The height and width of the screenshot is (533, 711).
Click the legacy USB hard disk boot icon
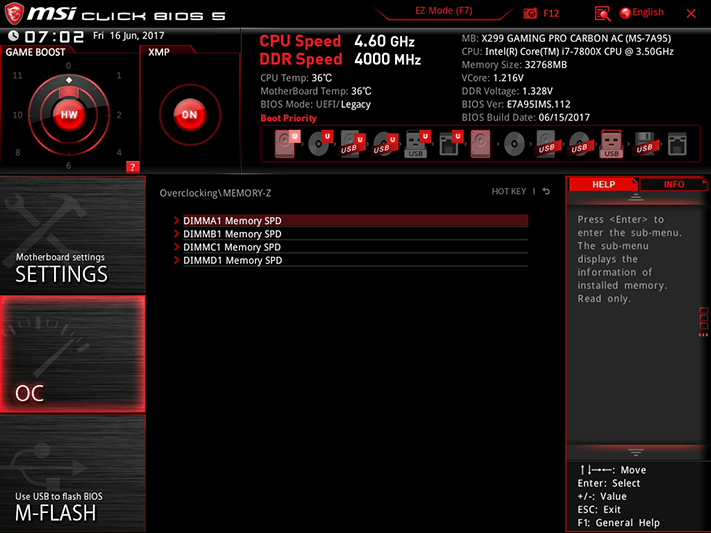(x=546, y=144)
